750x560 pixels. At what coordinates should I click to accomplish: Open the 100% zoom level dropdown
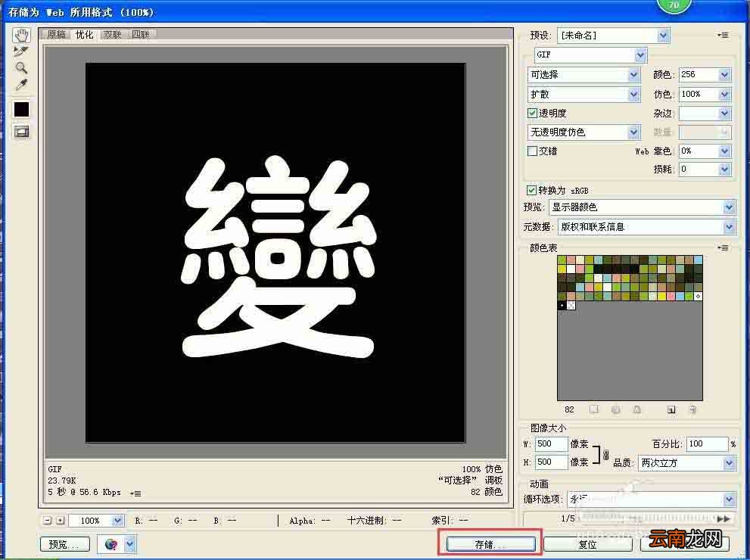pos(96,521)
